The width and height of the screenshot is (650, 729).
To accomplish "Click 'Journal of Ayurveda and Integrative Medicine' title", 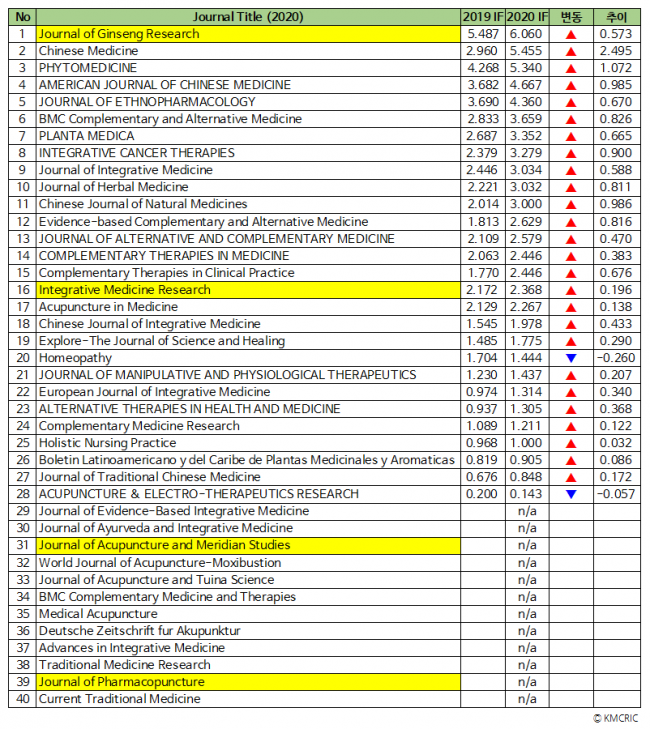I will pos(166,528).
